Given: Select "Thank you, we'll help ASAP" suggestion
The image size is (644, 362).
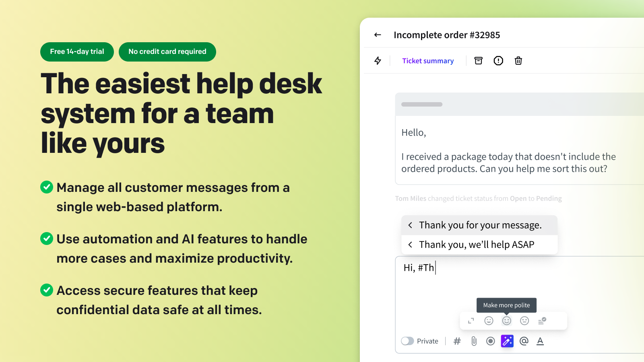Looking at the screenshot, I should click(x=477, y=245).
